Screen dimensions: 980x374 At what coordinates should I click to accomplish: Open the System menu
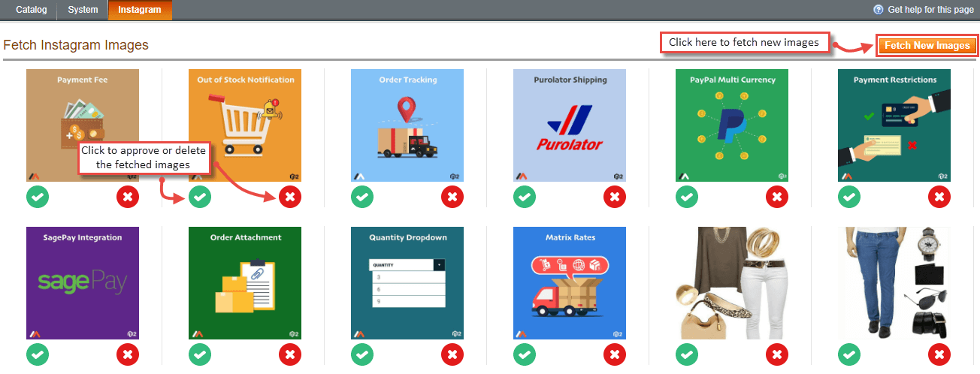83,10
